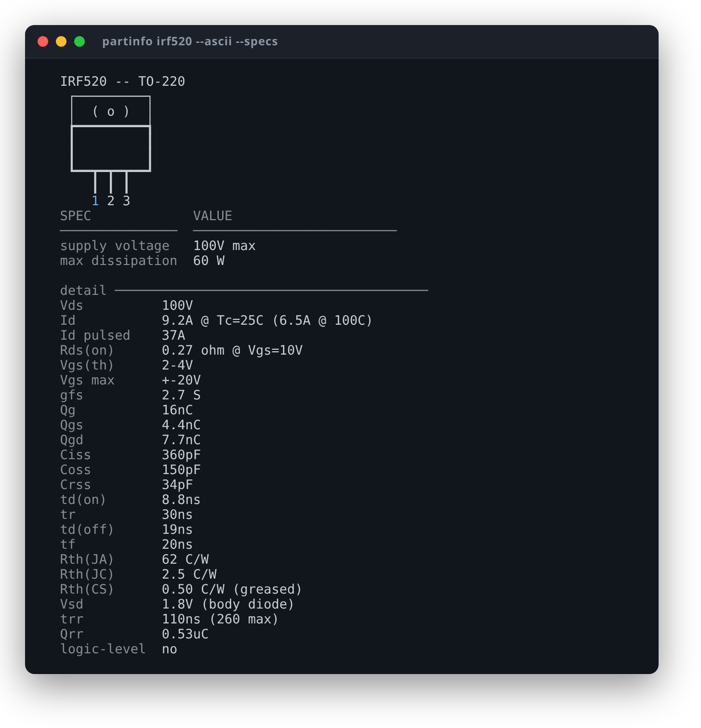The width and height of the screenshot is (701, 728).
Task: Click the '1.8V (body diode)' value
Action: 228,605
